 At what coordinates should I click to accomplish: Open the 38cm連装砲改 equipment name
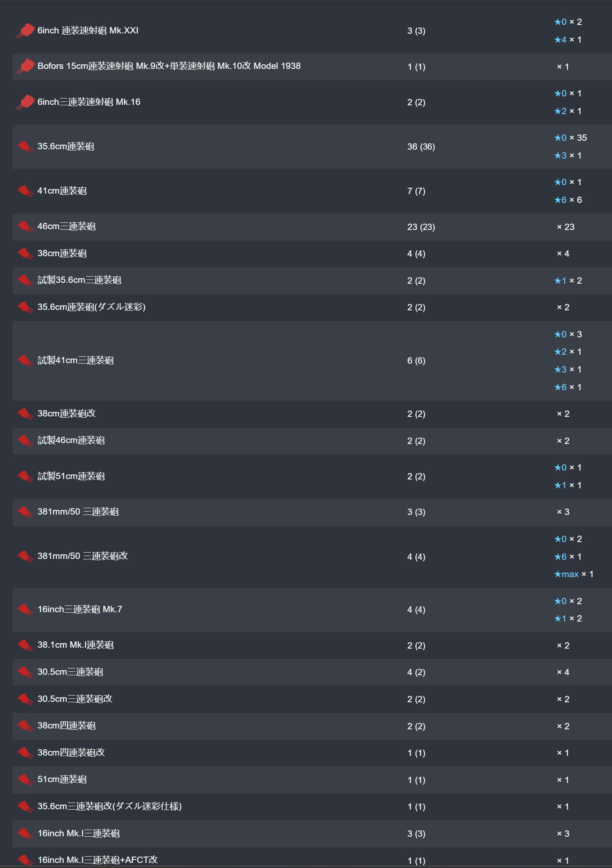point(67,413)
